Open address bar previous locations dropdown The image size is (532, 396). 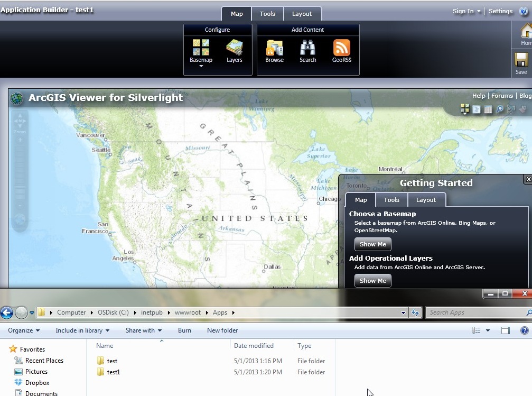[x=403, y=313]
